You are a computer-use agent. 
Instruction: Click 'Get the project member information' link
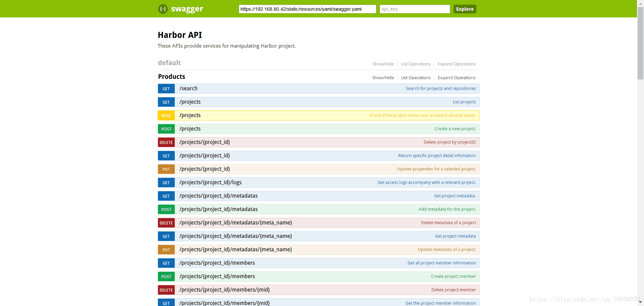point(440,303)
